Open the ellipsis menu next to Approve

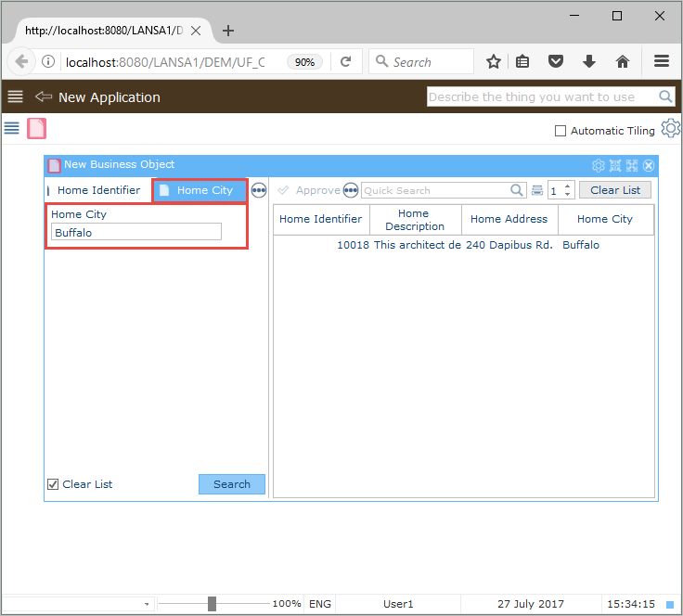351,190
